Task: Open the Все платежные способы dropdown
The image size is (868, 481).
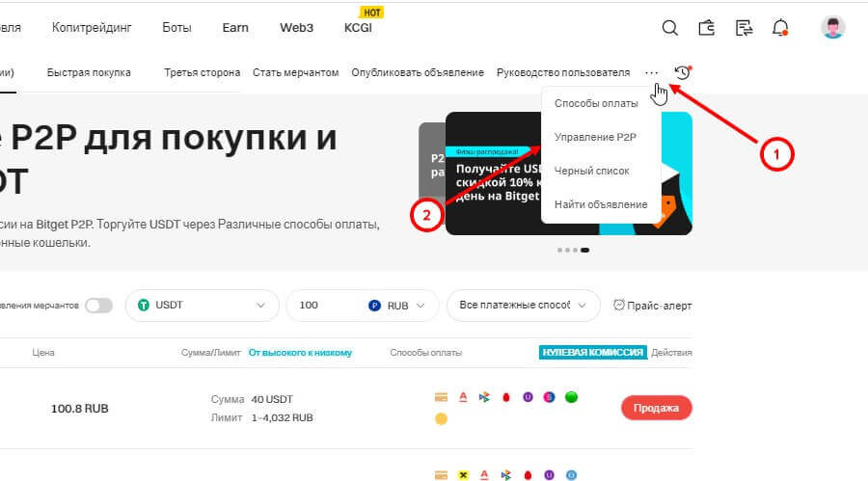Action: coord(523,306)
